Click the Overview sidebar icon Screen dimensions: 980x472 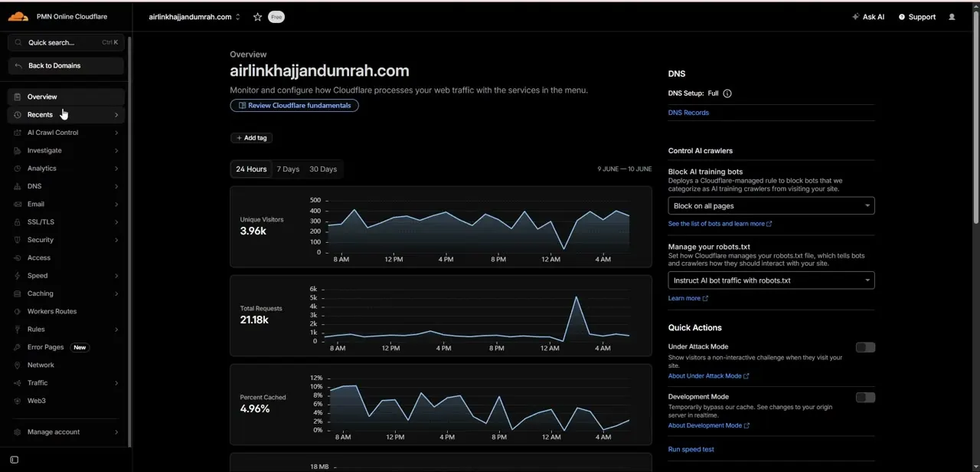pyautogui.click(x=18, y=97)
